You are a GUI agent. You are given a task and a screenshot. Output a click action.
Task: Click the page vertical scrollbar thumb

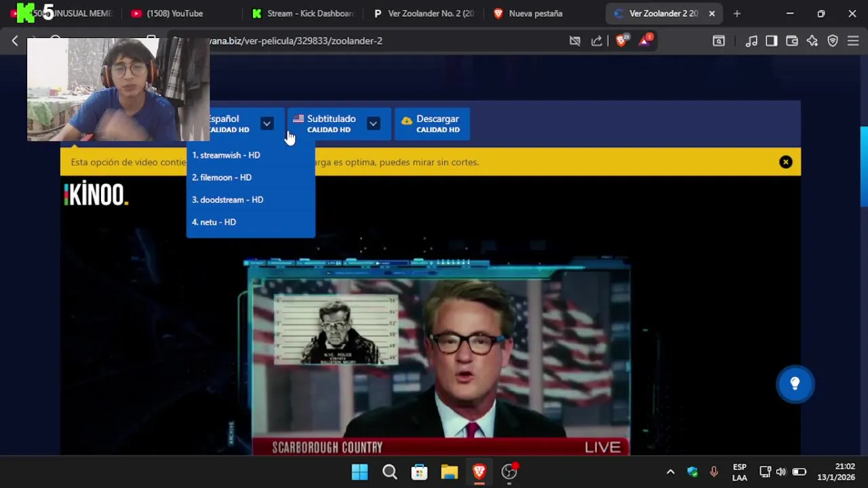click(864, 166)
